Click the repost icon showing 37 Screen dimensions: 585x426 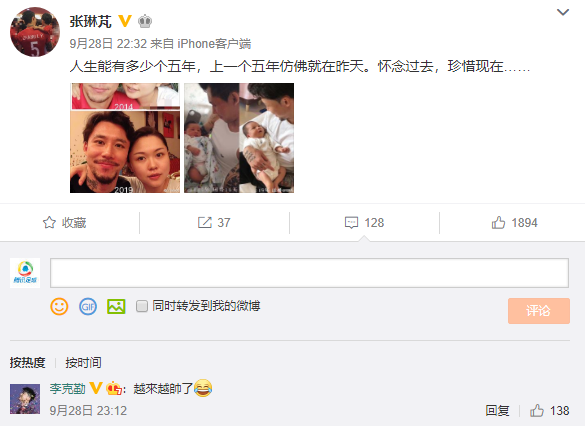[x=204, y=222]
